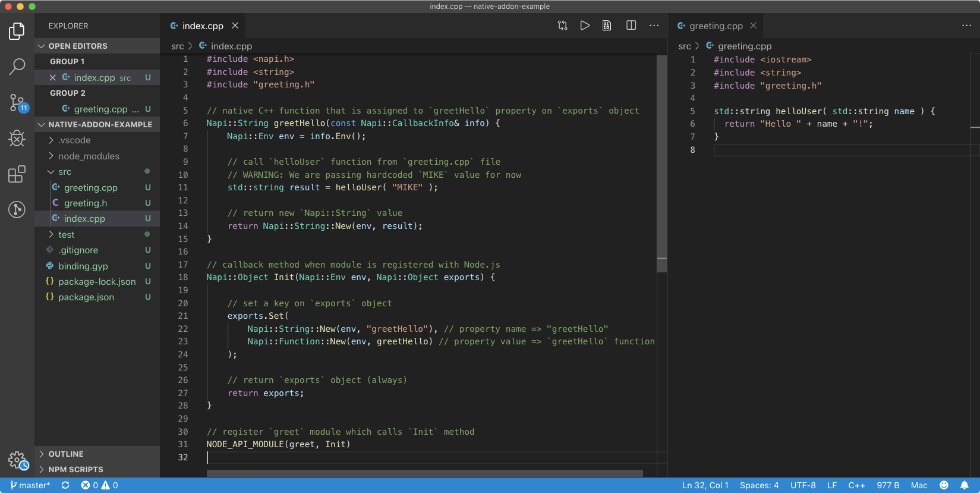The width and height of the screenshot is (980, 493).
Task: Click the NODE_API_MODULE line in index.cpp
Action: (278, 444)
